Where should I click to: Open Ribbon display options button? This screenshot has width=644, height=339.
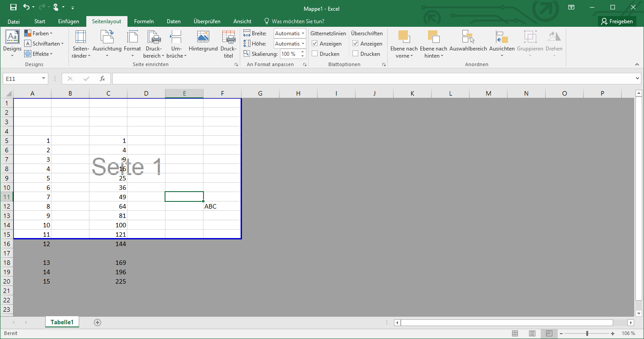pos(571,7)
